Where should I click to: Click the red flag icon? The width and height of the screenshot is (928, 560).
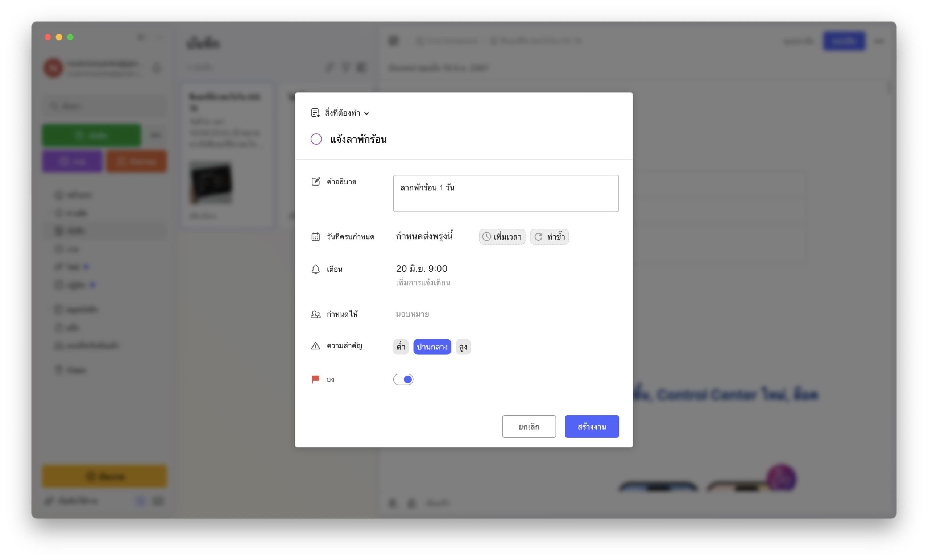316,379
